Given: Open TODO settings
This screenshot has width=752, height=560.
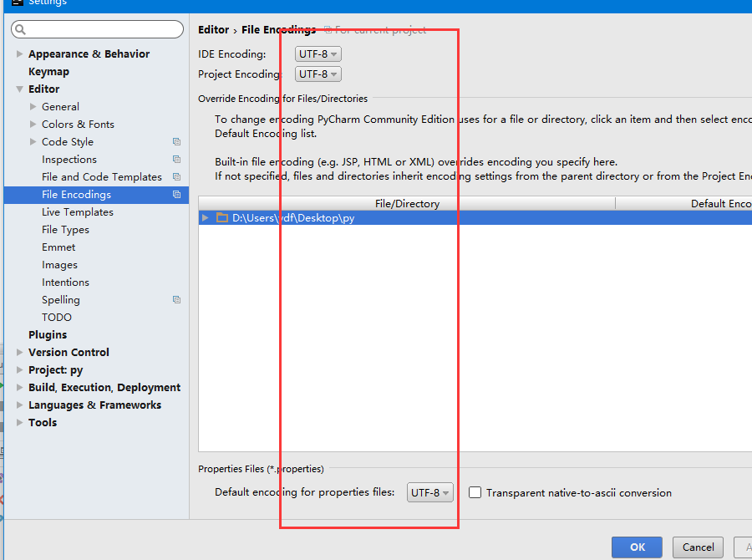Looking at the screenshot, I should click(x=57, y=317).
